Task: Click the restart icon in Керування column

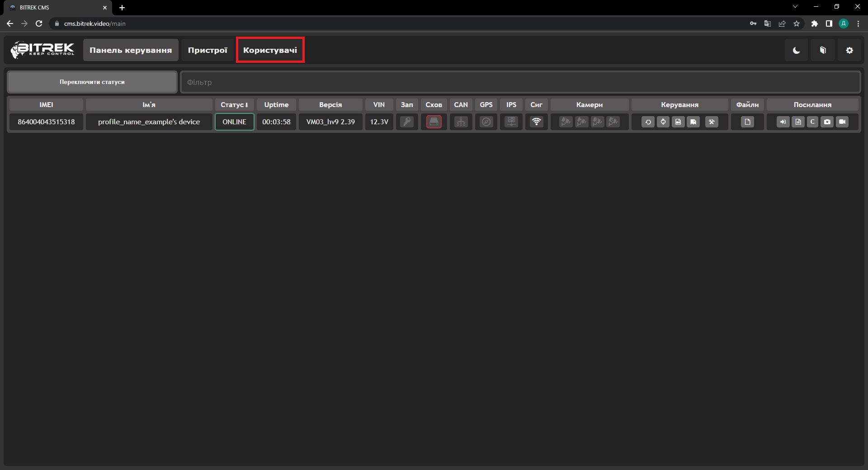Action: (647, 122)
